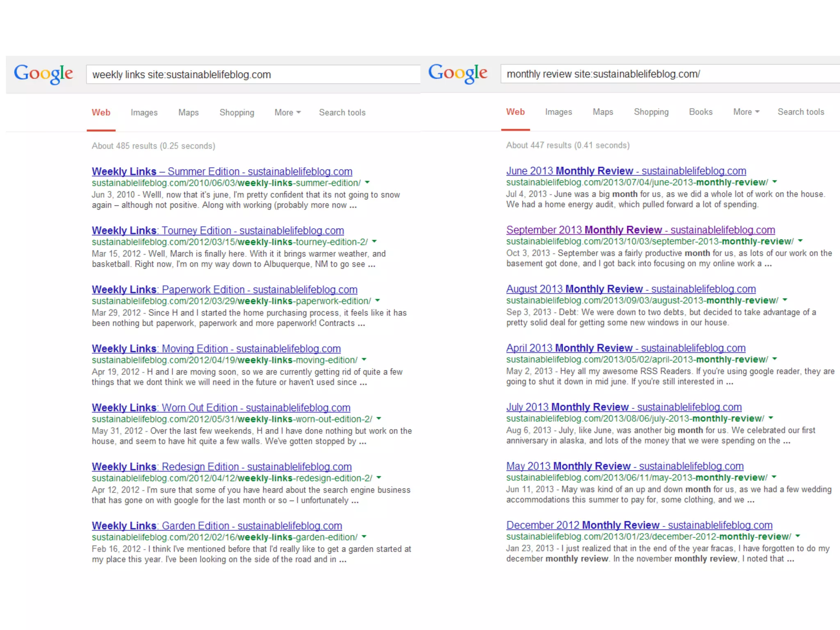Open December 2012 Monthly Review result

pos(639,525)
